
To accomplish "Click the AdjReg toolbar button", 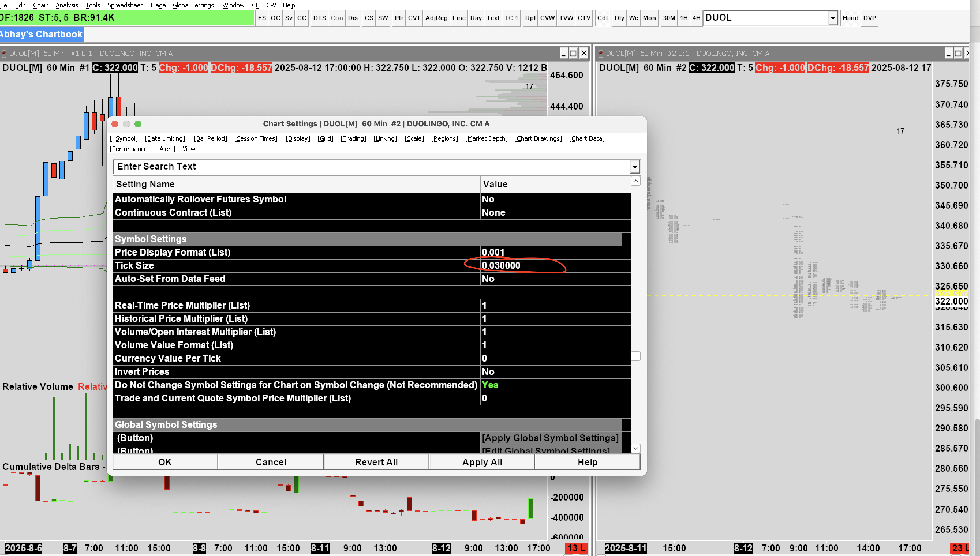I will tap(436, 18).
